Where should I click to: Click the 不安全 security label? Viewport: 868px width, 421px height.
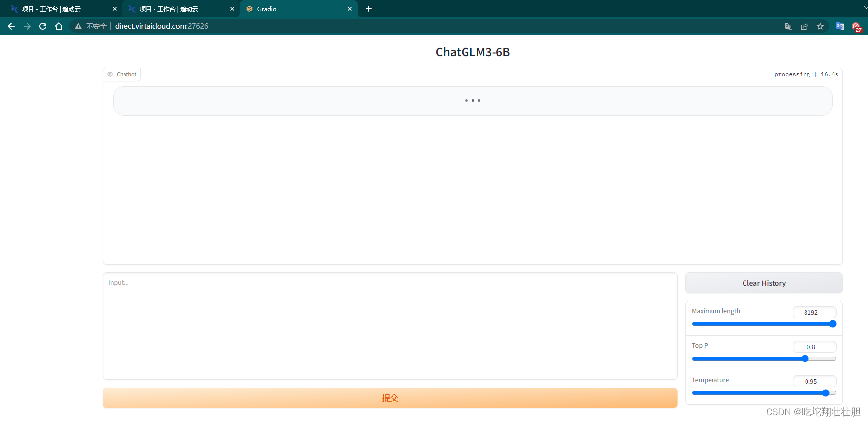(96, 26)
